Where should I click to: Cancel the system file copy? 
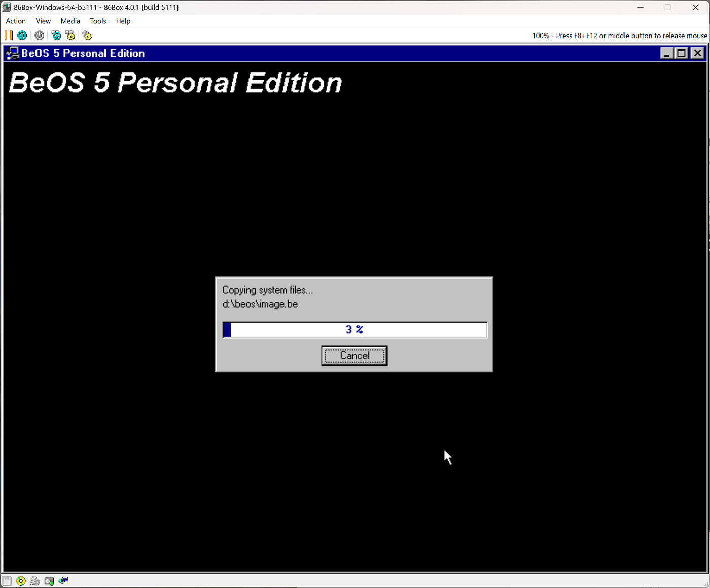pyautogui.click(x=354, y=356)
